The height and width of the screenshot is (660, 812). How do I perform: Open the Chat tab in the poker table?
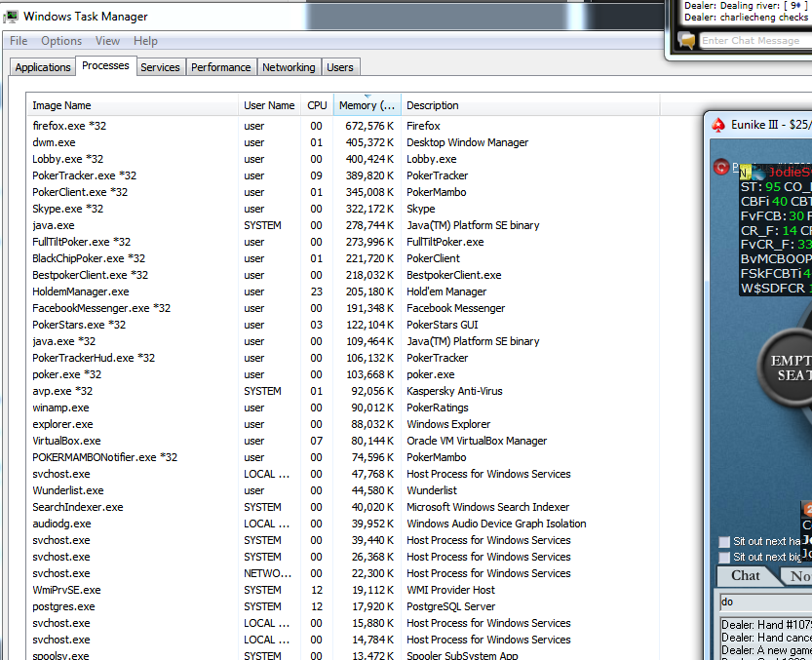tap(745, 575)
